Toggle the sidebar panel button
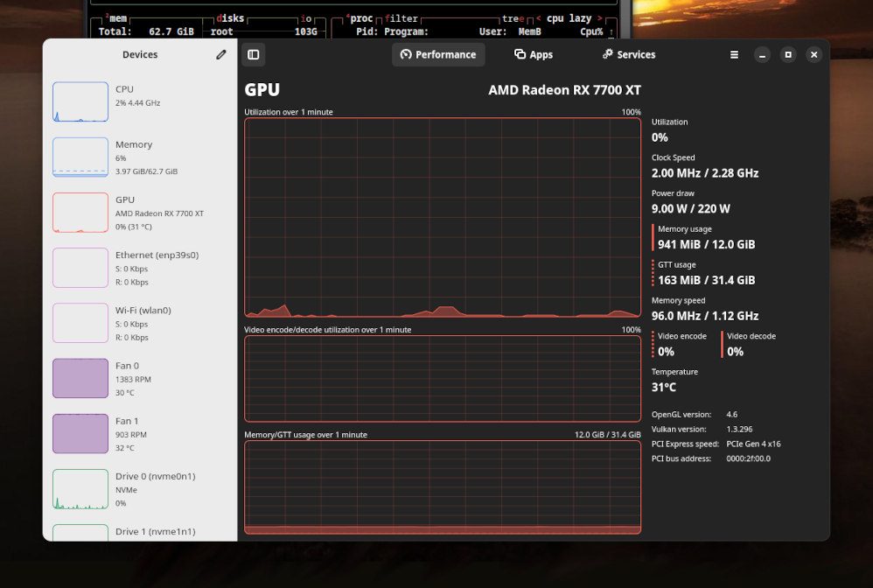Viewport: 873px width, 588px height. 254,54
